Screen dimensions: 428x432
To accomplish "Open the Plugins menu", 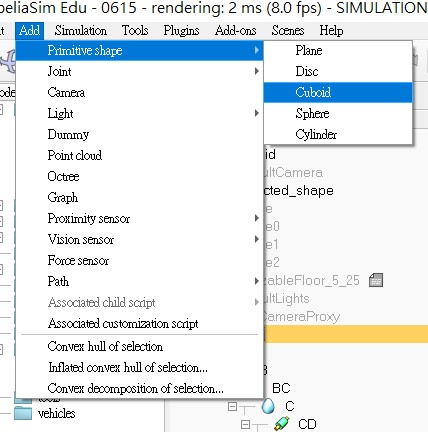I will [x=181, y=31].
